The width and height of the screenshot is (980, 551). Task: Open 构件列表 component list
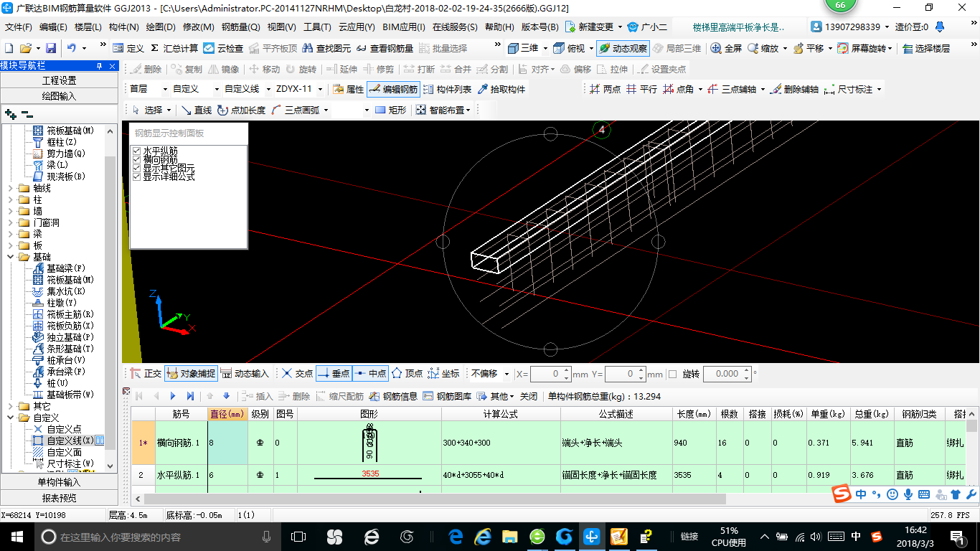[447, 89]
